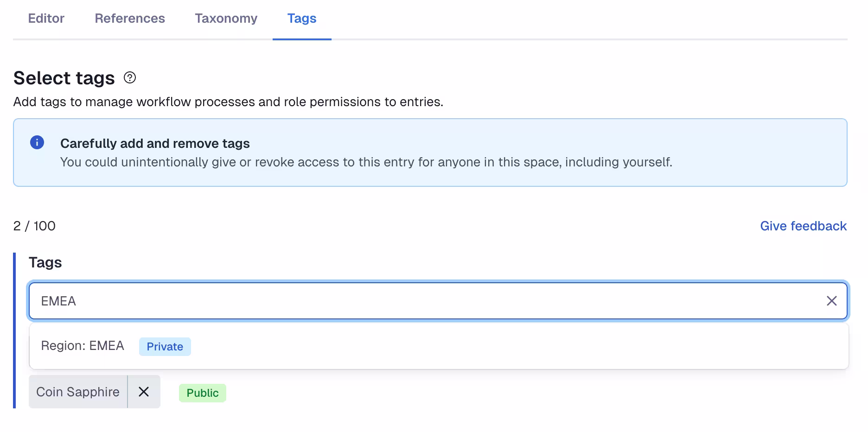Click the 2 / 100 tag counter
The height and width of the screenshot is (432, 868).
point(34,226)
